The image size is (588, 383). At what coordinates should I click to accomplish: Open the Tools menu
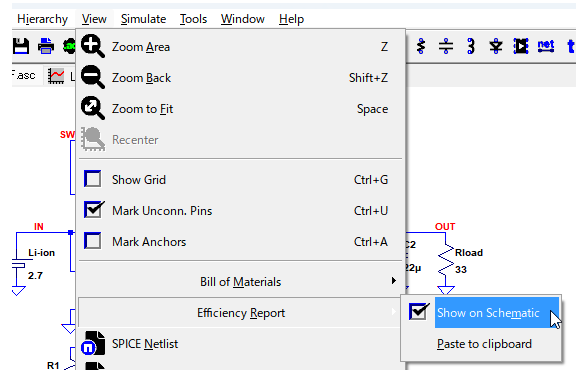pos(193,19)
